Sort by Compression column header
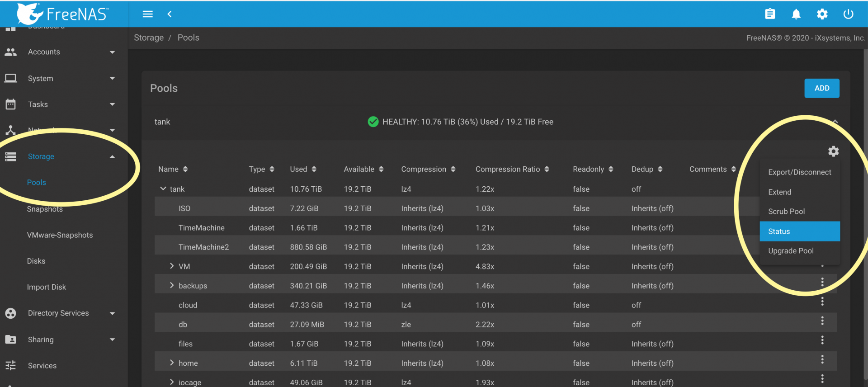868x387 pixels. pos(428,169)
